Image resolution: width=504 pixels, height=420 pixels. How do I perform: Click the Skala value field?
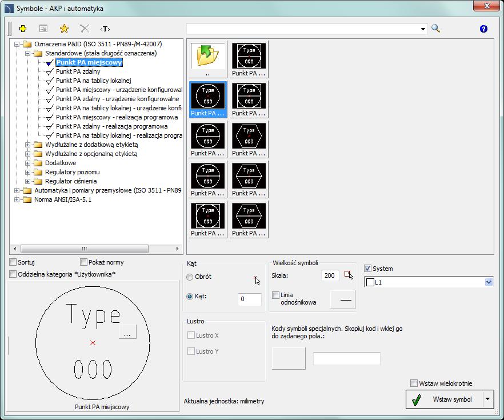point(330,275)
